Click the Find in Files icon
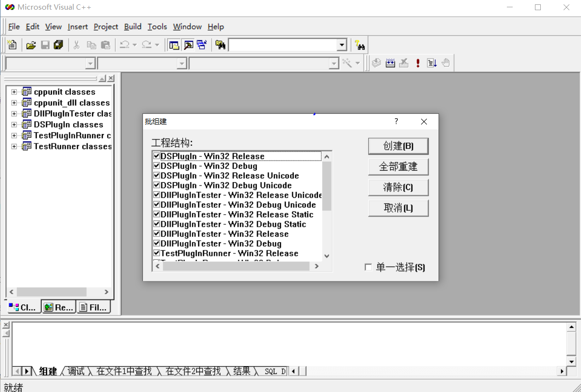Screen dimensions: 581x392 [x=220, y=45]
